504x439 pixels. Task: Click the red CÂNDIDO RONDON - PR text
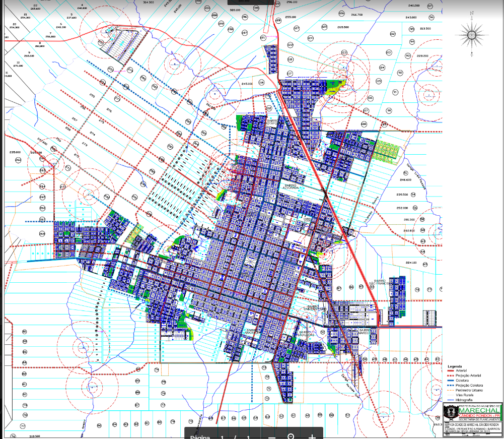(x=479, y=415)
